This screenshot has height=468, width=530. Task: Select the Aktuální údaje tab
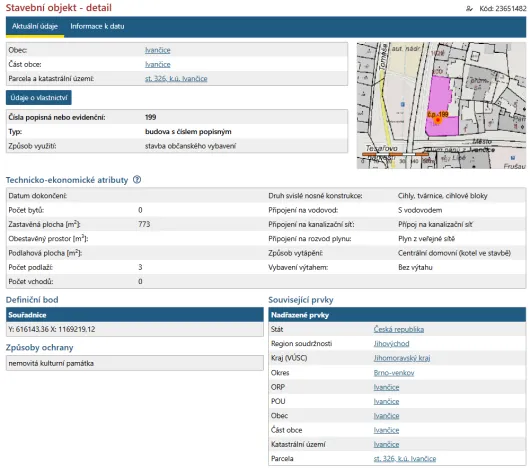click(x=35, y=26)
